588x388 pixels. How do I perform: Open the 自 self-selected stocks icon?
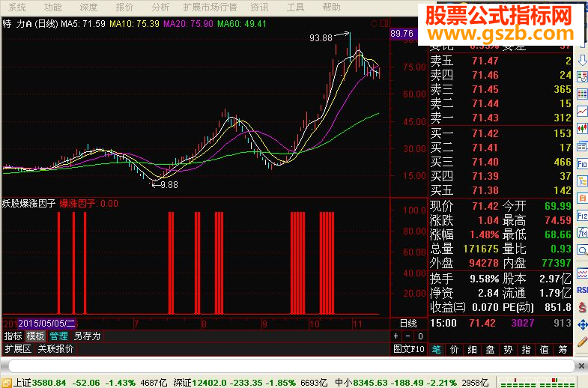pos(582,198)
